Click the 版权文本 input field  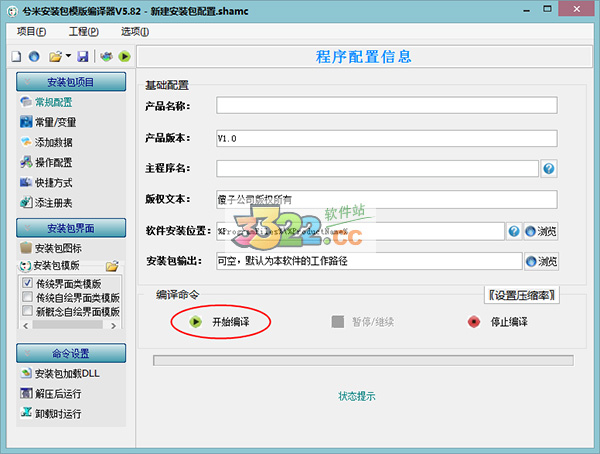[x=386, y=199]
